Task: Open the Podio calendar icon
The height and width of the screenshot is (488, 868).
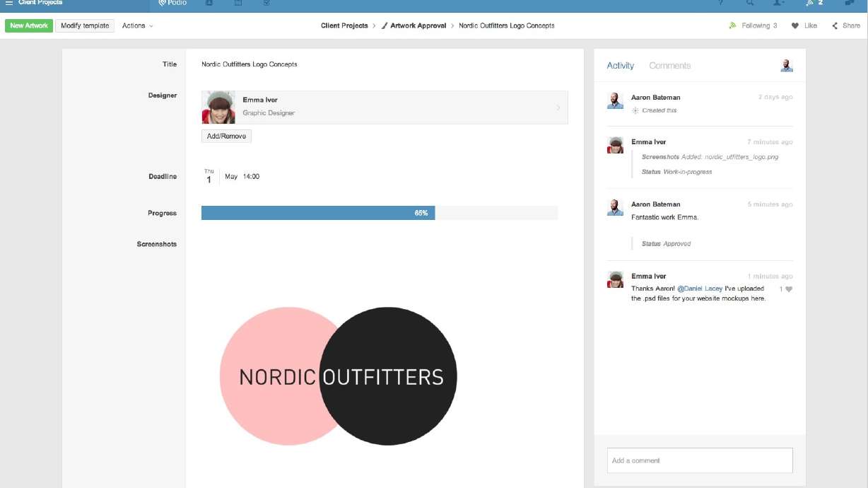Action: tap(238, 3)
